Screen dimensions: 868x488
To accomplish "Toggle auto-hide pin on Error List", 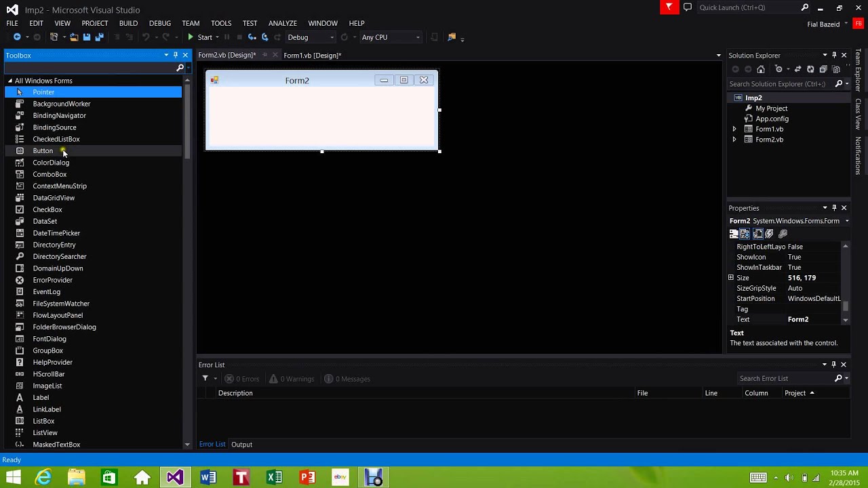I will point(834,364).
